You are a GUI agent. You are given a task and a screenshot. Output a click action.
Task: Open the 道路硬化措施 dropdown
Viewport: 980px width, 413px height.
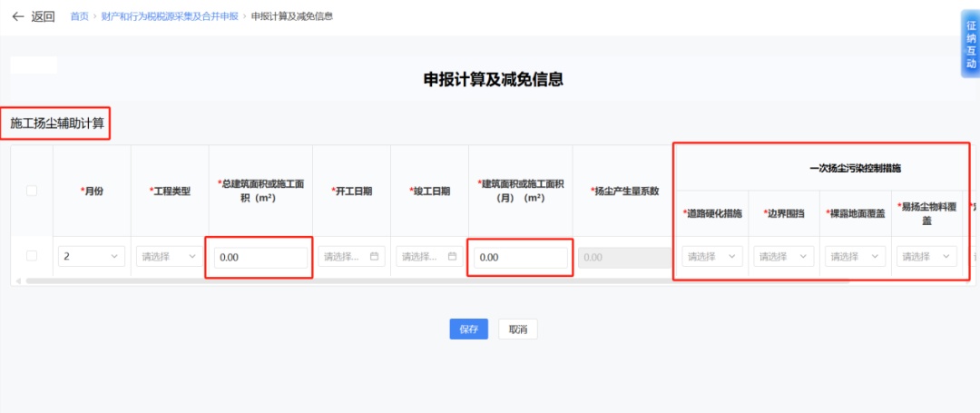pos(712,257)
